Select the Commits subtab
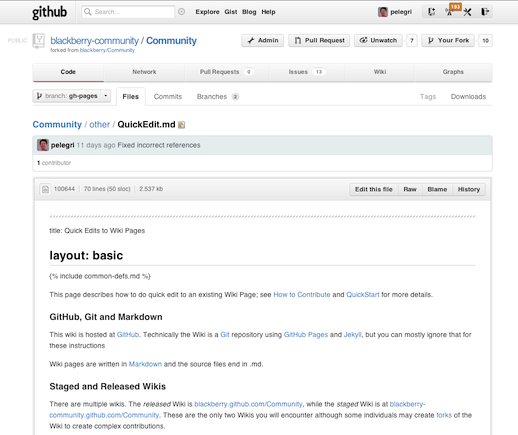The height and width of the screenshot is (435, 518). coord(168,97)
